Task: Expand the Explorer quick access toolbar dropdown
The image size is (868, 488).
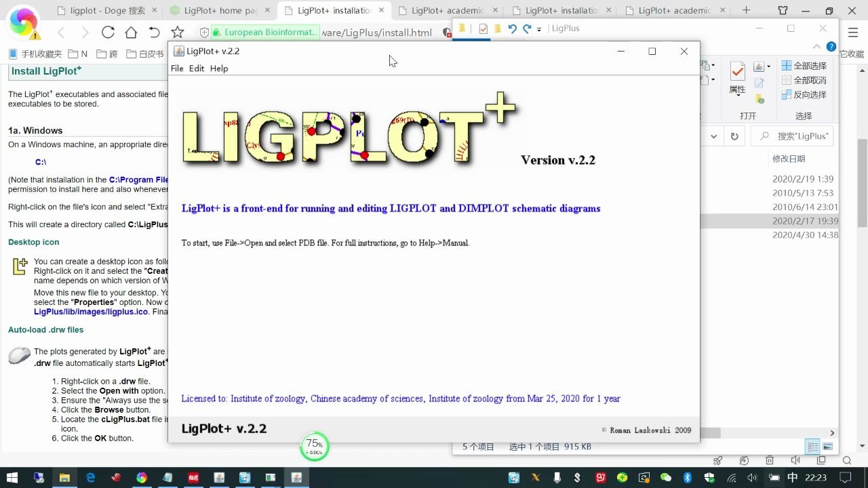Action: pos(539,29)
